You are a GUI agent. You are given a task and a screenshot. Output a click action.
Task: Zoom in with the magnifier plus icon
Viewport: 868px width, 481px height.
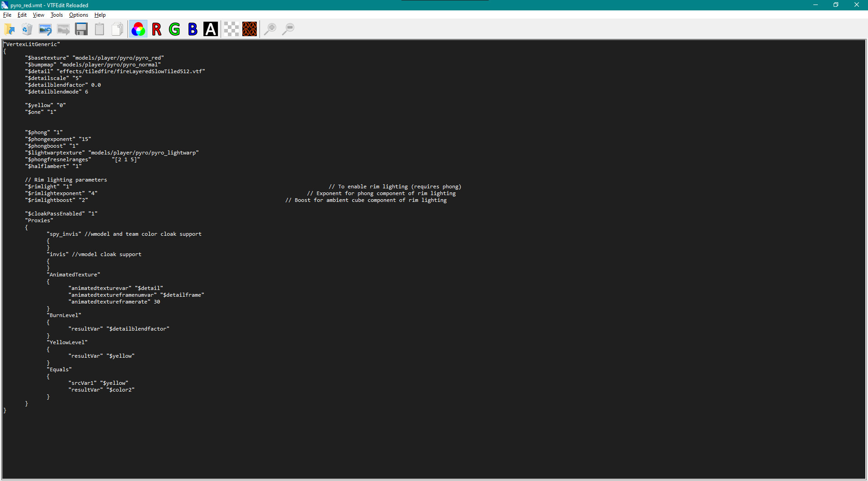pyautogui.click(x=270, y=29)
